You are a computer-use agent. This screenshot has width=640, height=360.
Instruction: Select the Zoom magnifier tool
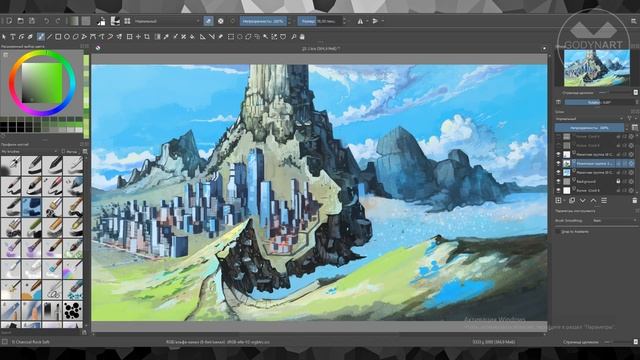pos(293,37)
